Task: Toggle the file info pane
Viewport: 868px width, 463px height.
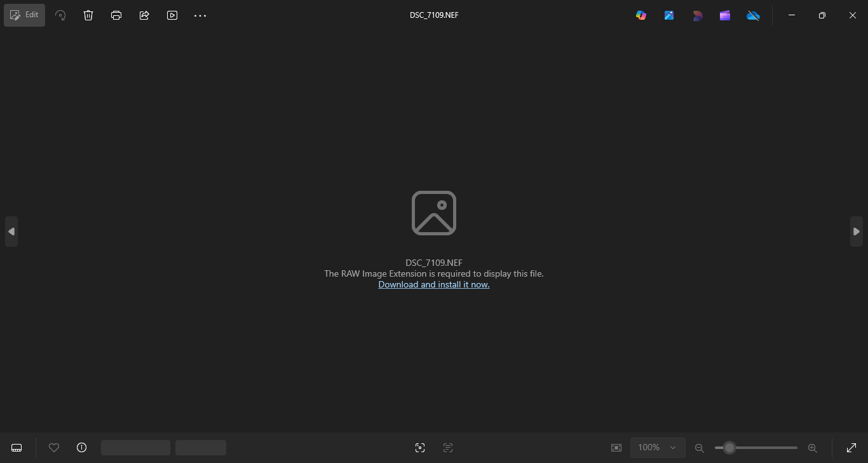Action: pyautogui.click(x=81, y=448)
